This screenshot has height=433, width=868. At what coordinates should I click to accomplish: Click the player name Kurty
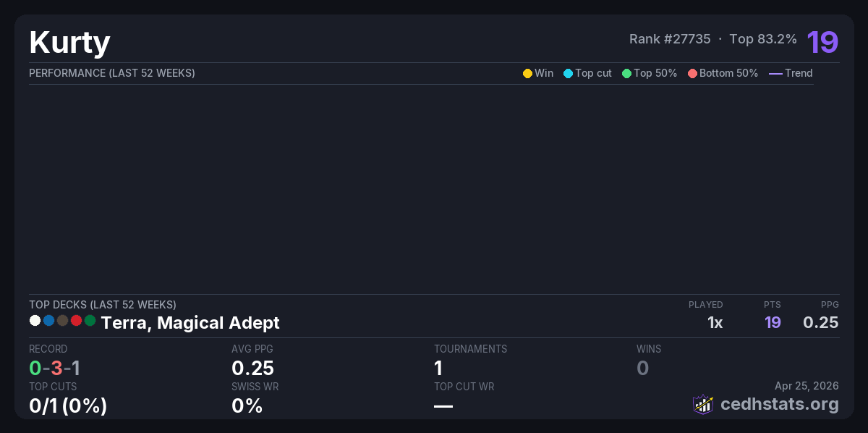[x=69, y=42]
